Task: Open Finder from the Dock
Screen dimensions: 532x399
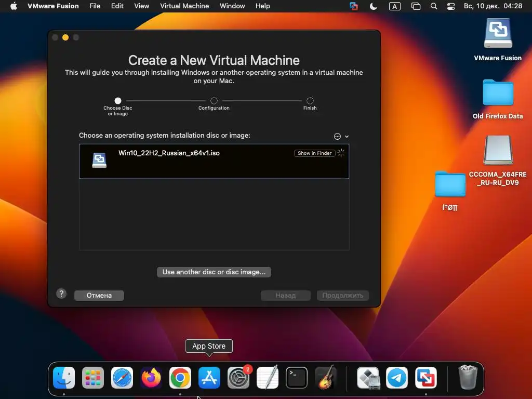Action: tap(64, 377)
